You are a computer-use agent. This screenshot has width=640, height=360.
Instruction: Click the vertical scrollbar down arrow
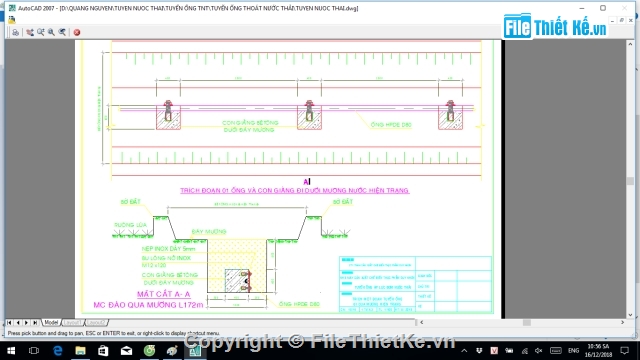tap(631, 315)
